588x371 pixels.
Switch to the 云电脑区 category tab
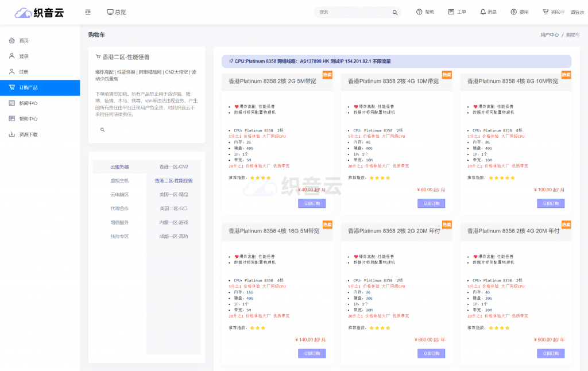click(x=119, y=195)
